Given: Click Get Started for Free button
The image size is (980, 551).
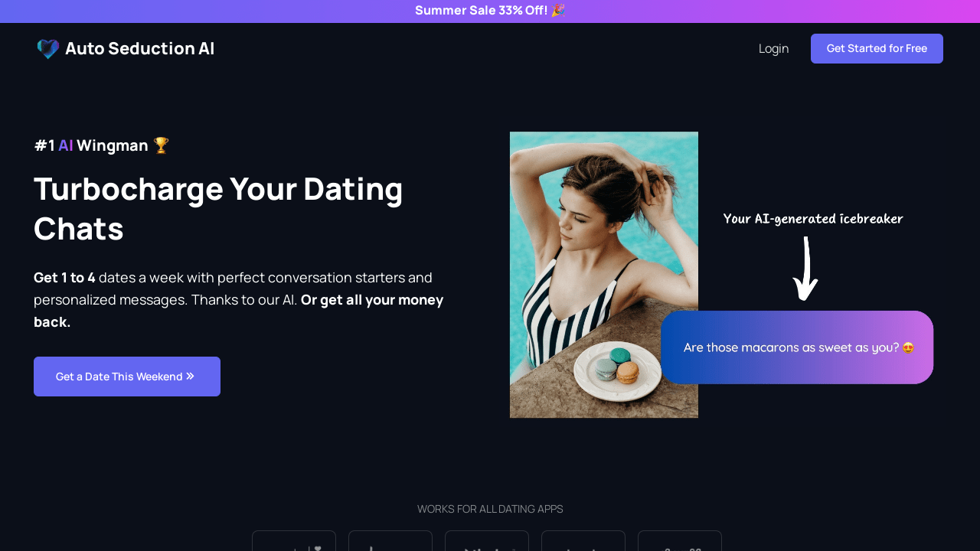Looking at the screenshot, I should pyautogui.click(x=877, y=48).
